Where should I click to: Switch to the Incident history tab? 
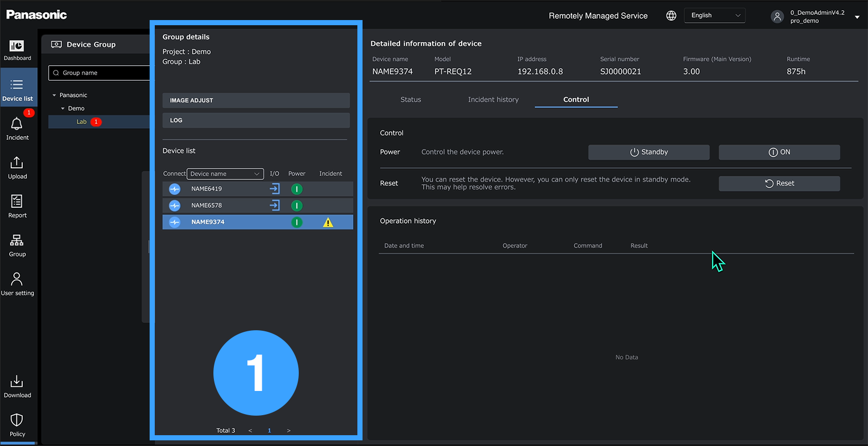coord(493,99)
